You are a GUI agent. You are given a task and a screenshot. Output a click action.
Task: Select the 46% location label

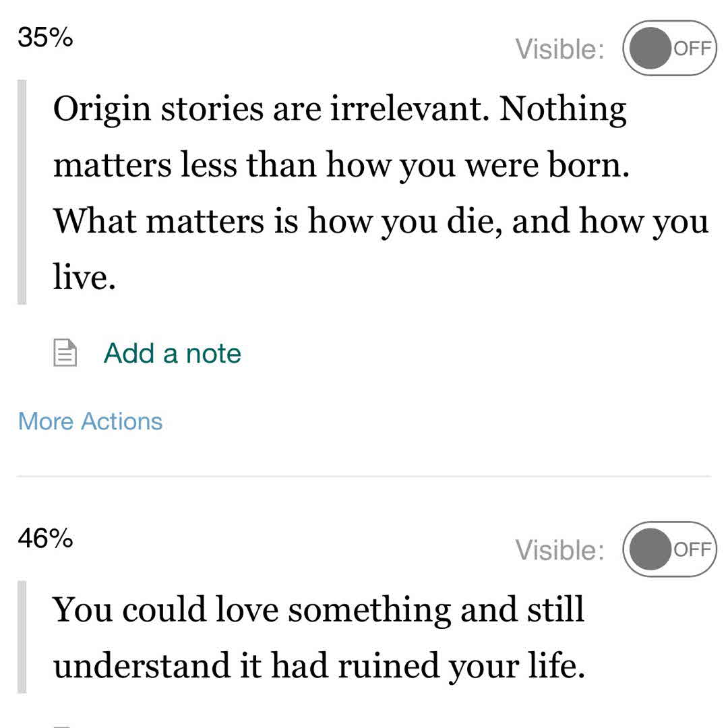click(45, 539)
